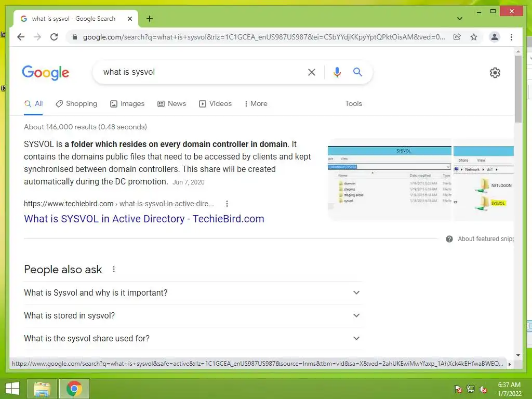The height and width of the screenshot is (399, 532).
Task: Open a new browser tab
Action: click(149, 19)
